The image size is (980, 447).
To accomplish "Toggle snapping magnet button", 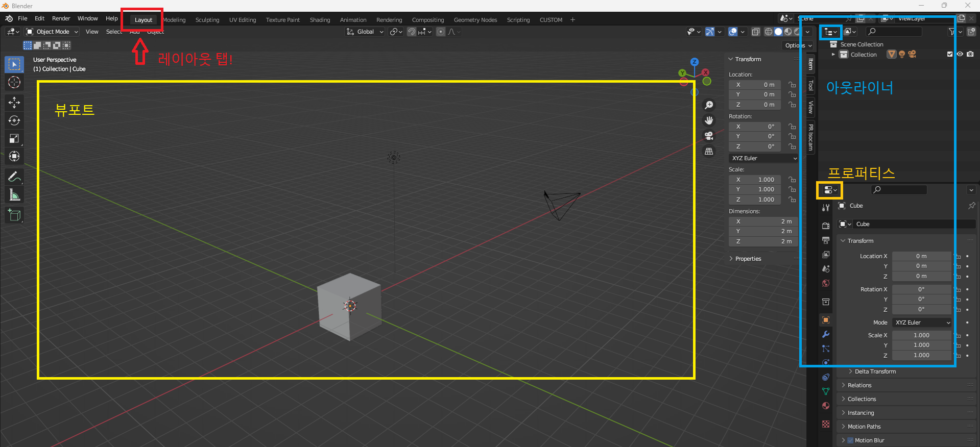I will click(412, 32).
